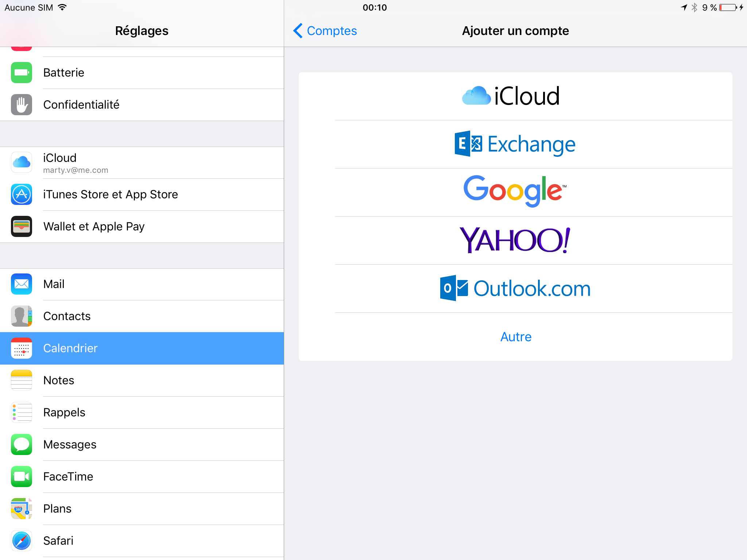Screen dimensions: 747x560
Task: Tap the Calendrier calendar icon
Action: pyautogui.click(x=22, y=348)
